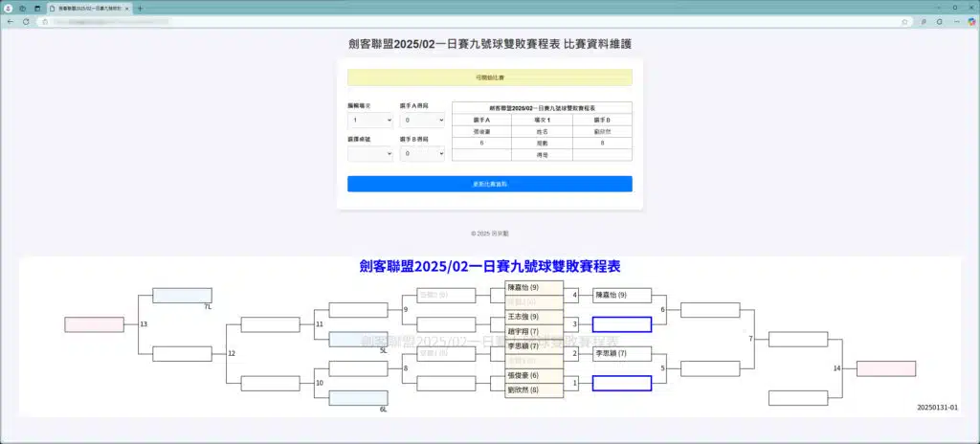
Task: Open the 編輯場次 match number dropdown
Action: click(370, 120)
